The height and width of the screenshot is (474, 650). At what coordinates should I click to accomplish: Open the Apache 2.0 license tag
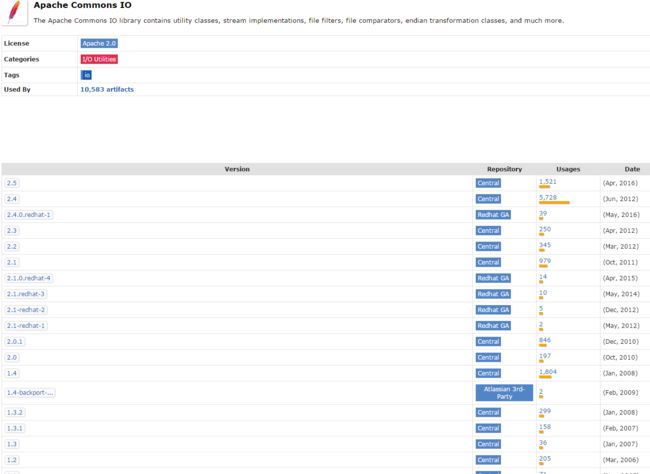coord(99,44)
